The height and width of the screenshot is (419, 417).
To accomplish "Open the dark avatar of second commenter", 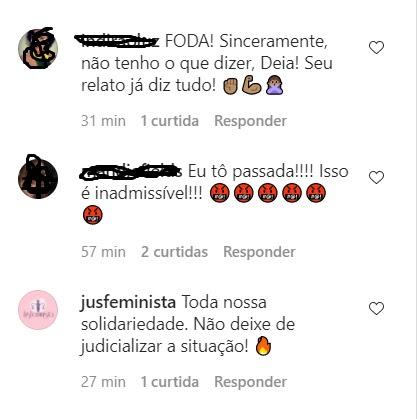I will (38, 178).
